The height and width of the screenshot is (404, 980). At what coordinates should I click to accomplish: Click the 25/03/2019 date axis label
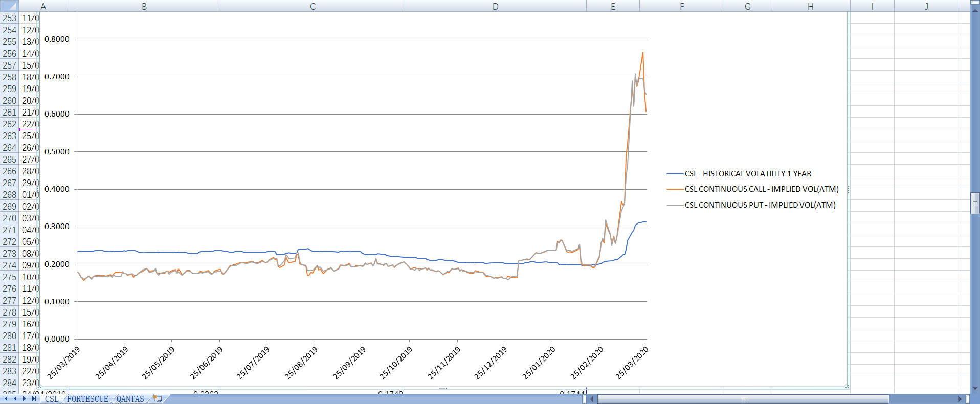coord(63,363)
